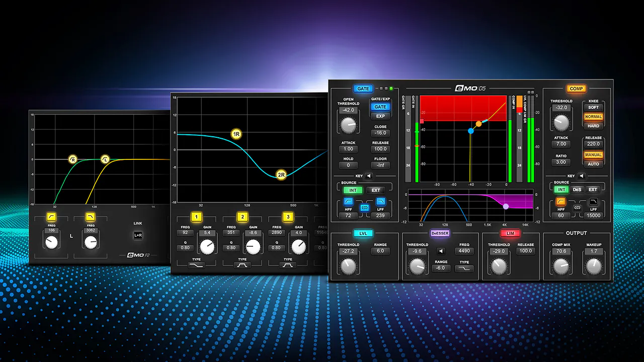Click the band 3 bell TYPE icon
644x362 pixels.
[x=288, y=265]
